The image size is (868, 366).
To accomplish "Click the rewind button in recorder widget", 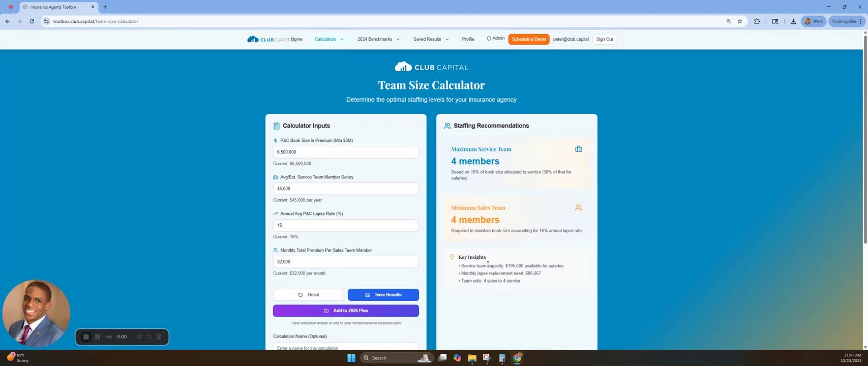I will pos(108,337).
